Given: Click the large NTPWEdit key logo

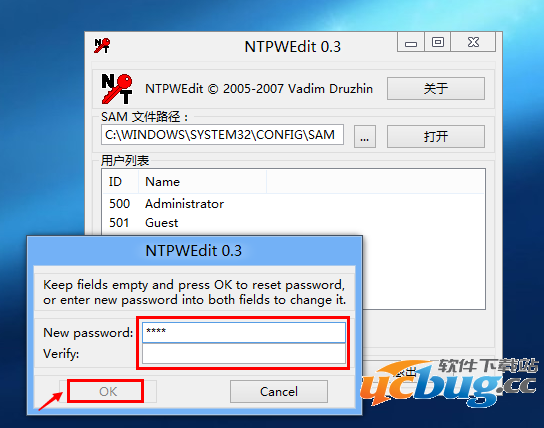Looking at the screenshot, I should click(117, 88).
